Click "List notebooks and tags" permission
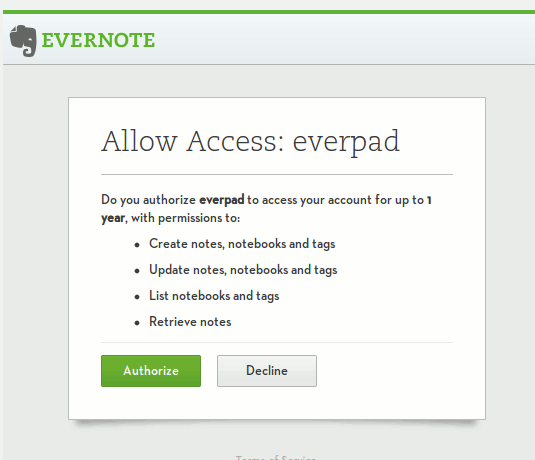This screenshot has height=460, width=535. click(x=214, y=296)
